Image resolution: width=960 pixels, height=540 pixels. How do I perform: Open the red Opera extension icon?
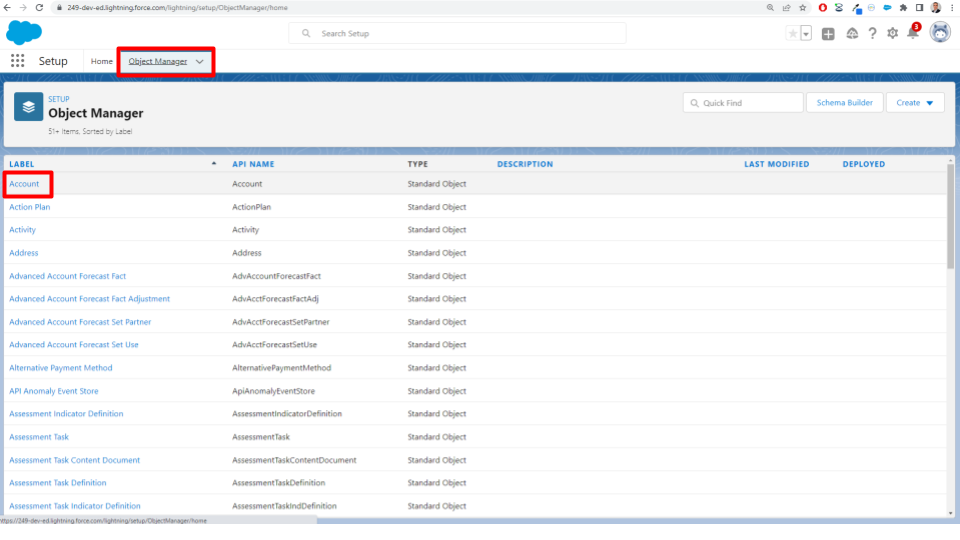pos(822,7)
